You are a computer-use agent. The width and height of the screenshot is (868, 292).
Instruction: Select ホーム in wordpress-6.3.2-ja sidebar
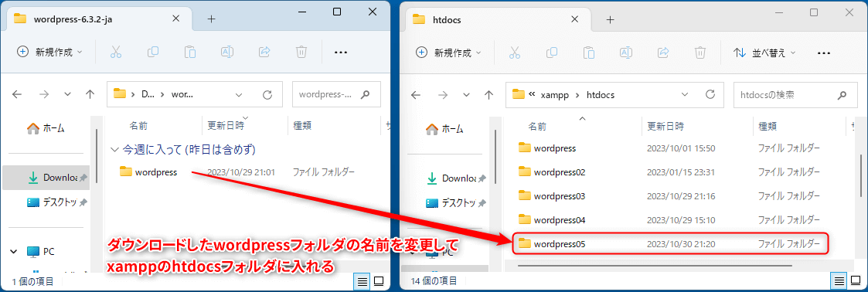point(46,128)
